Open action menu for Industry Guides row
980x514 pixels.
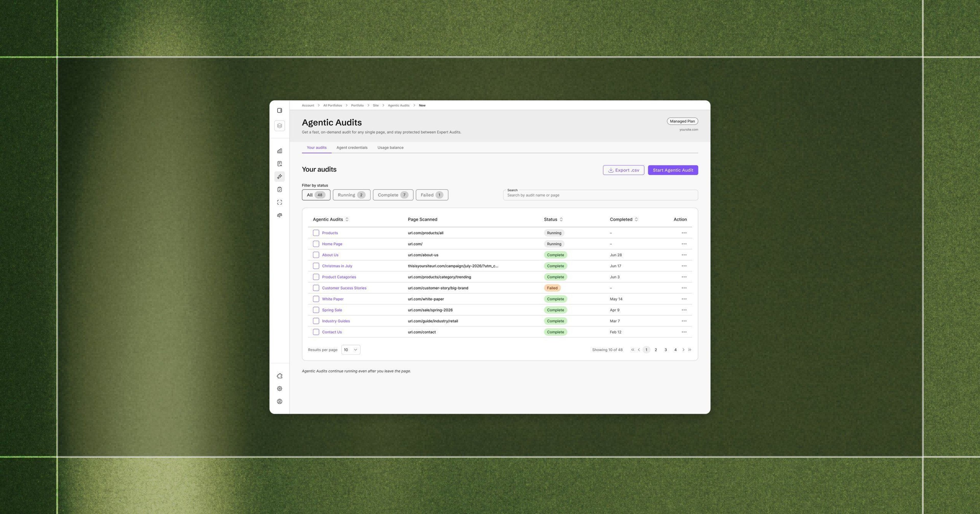(x=684, y=321)
